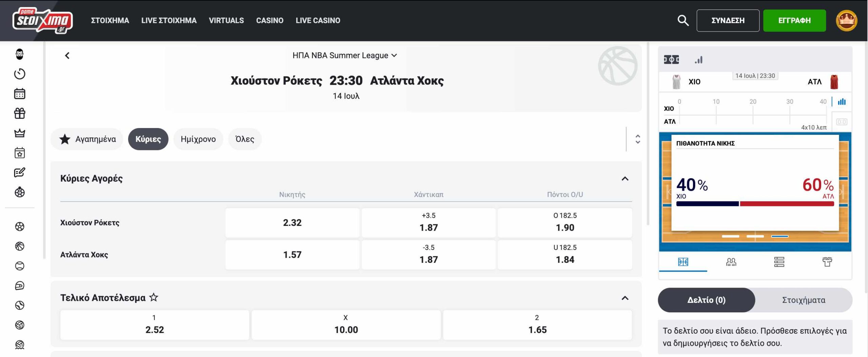Collapse the Τελικό Αποτέλεσμα section

[625, 298]
